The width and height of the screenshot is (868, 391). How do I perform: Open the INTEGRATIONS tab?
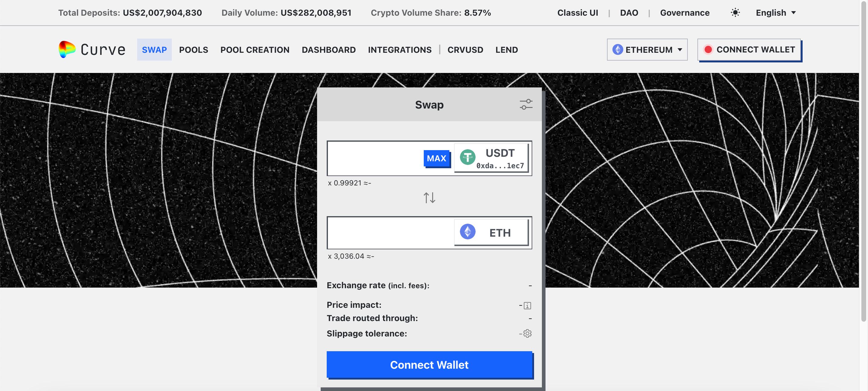[x=400, y=50]
